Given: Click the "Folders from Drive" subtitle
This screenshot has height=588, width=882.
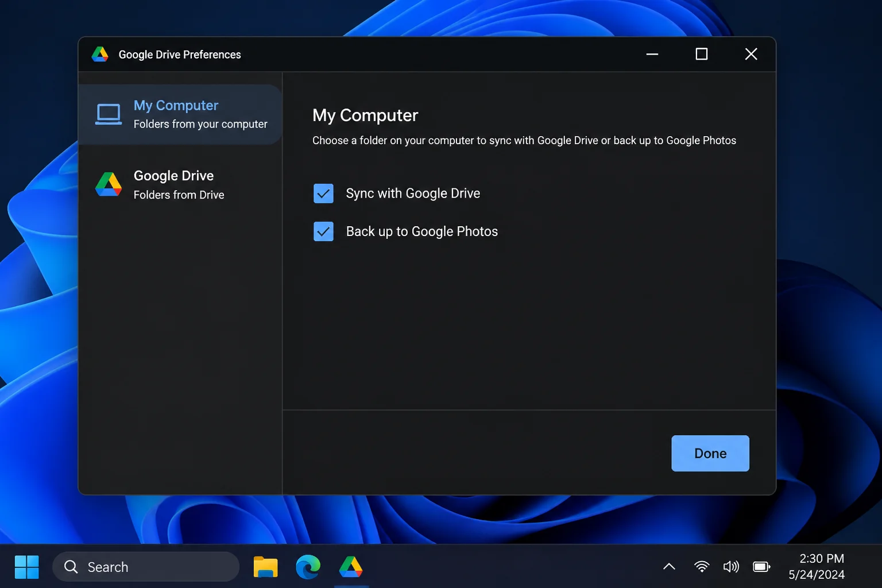Looking at the screenshot, I should 179,195.
